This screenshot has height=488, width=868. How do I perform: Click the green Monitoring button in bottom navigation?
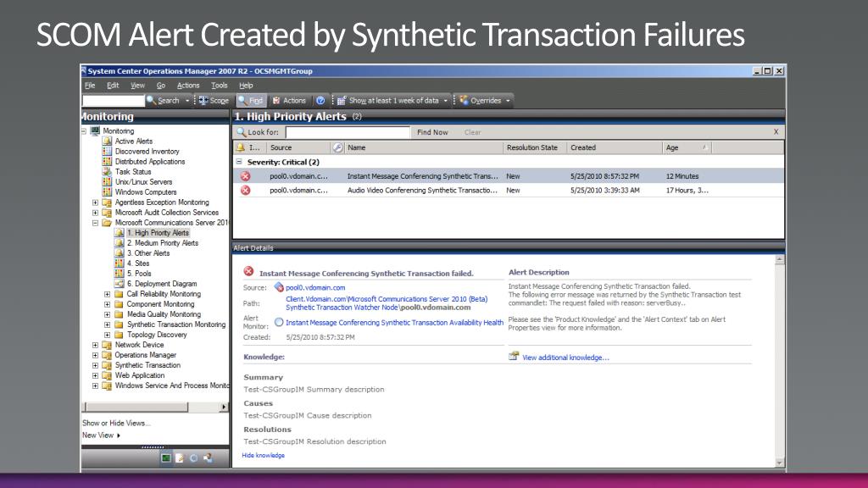pos(166,458)
